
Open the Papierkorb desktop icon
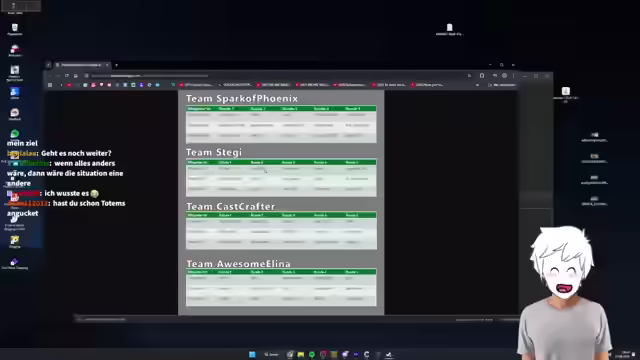[x=15, y=29]
